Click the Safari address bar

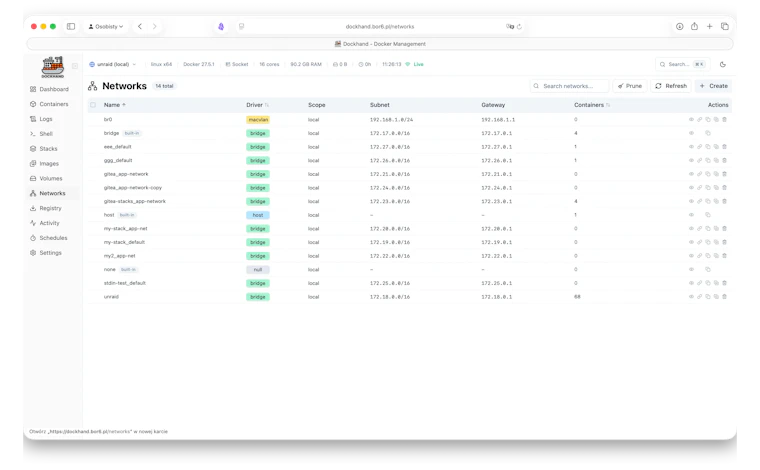[380, 26]
